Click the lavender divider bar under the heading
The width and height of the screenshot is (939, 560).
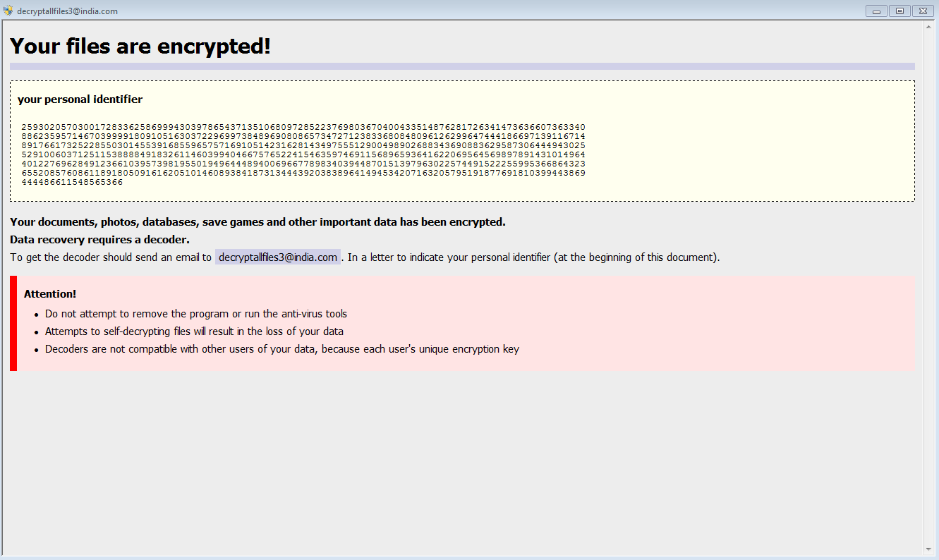(462, 66)
